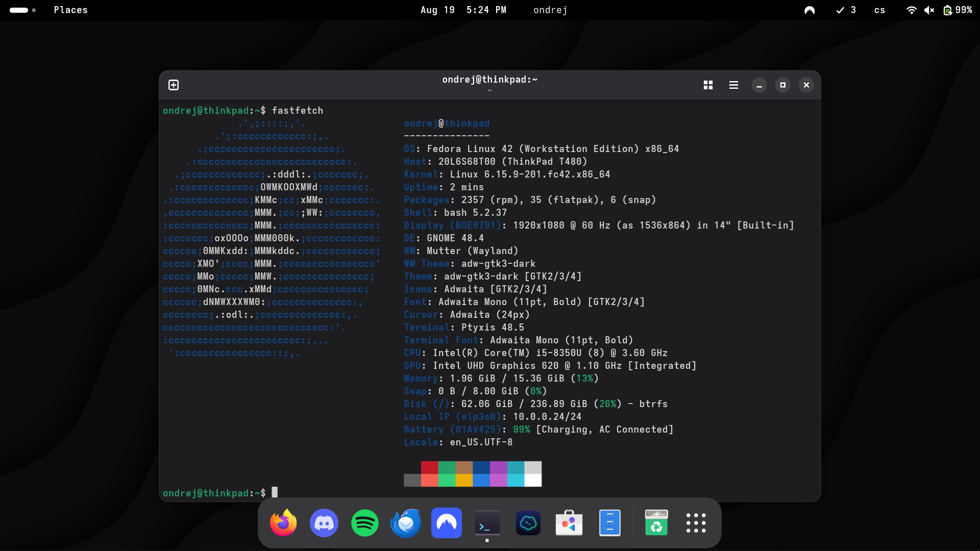Click the Locale en_US.UTF-8 line
The height and width of the screenshot is (551, 980).
tap(458, 442)
